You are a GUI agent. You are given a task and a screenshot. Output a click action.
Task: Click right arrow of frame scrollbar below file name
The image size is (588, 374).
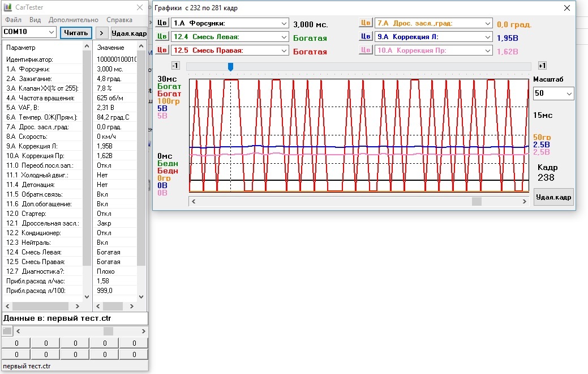(143, 331)
